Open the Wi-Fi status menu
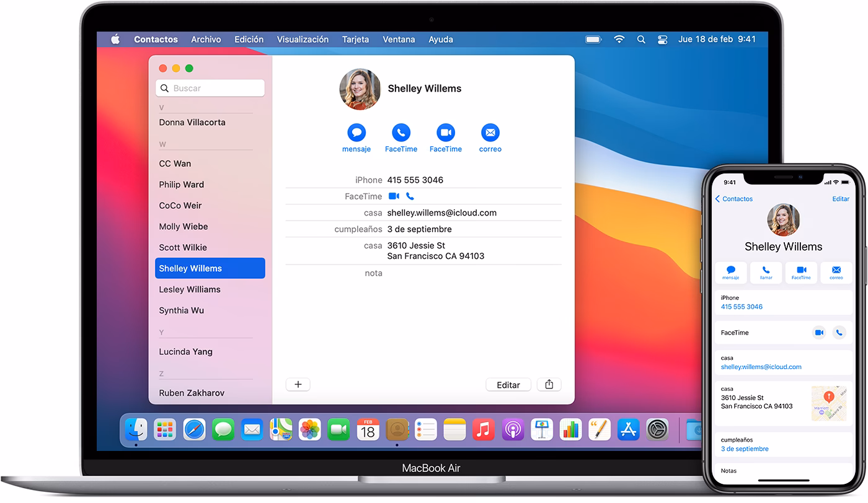This screenshot has width=868, height=503. coord(619,39)
